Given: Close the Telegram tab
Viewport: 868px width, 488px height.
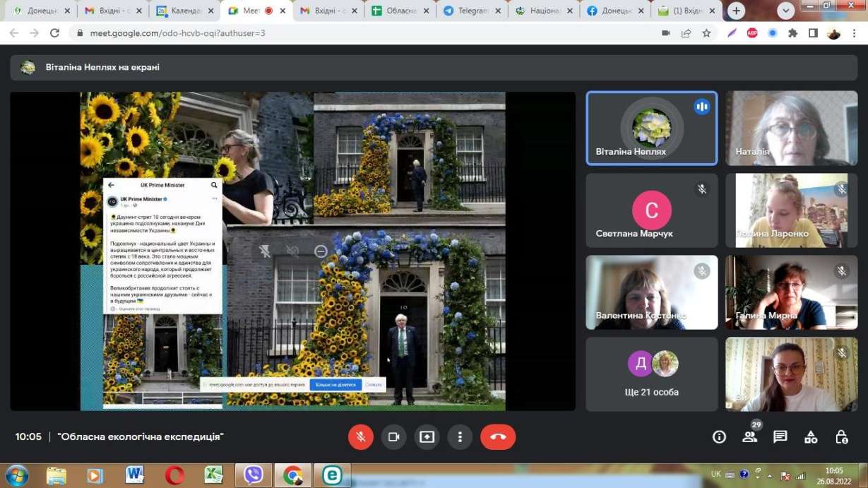Looking at the screenshot, I should tap(498, 11).
